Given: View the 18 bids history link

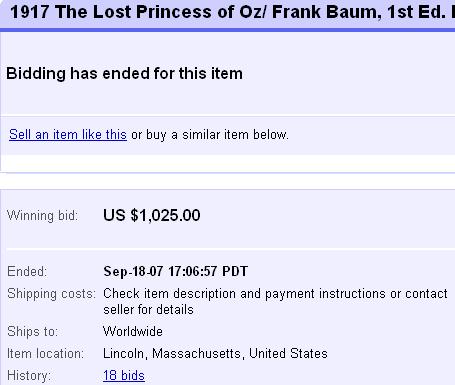Looking at the screenshot, I should pos(124,376).
